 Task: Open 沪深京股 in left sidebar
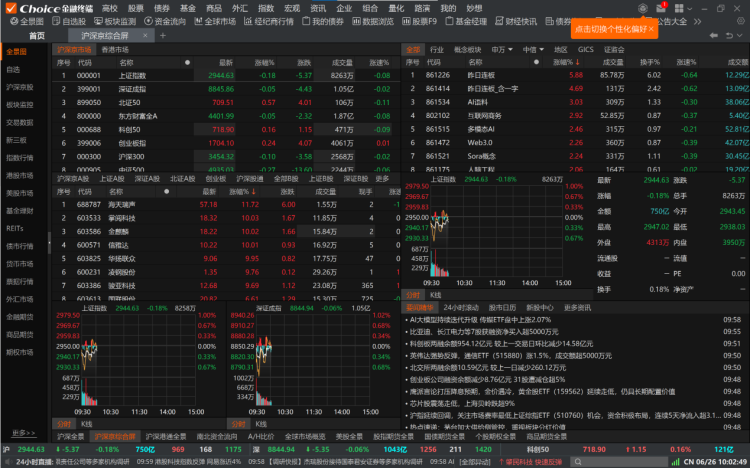[20, 87]
